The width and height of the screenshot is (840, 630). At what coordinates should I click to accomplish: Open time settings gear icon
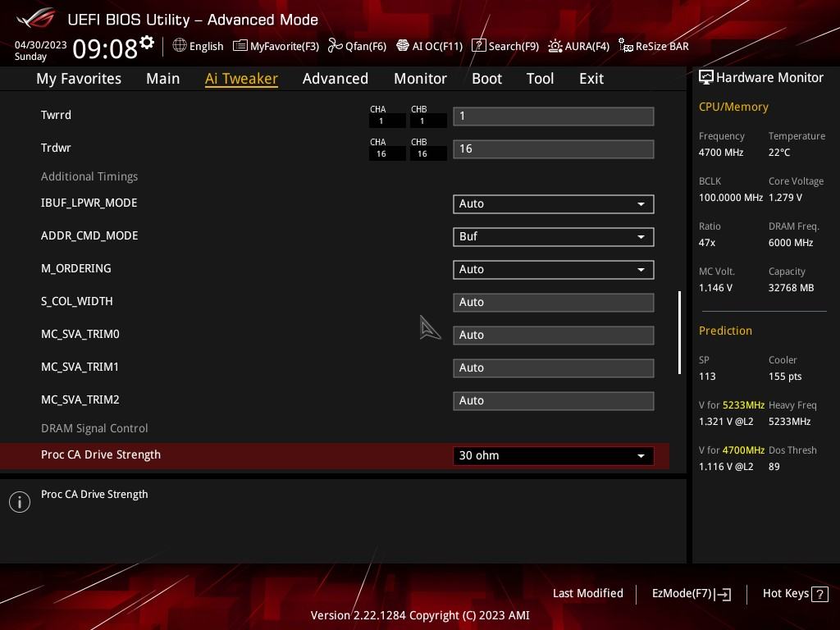146,43
